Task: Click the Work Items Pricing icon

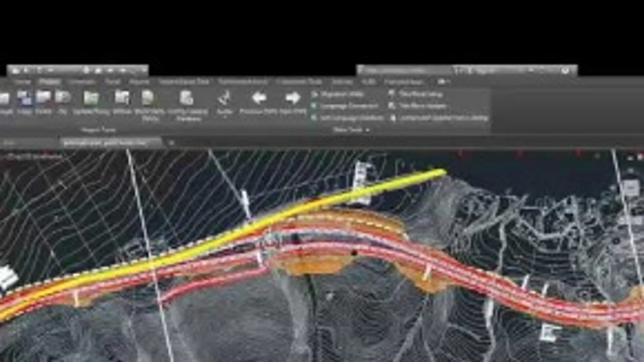Action: point(147,98)
